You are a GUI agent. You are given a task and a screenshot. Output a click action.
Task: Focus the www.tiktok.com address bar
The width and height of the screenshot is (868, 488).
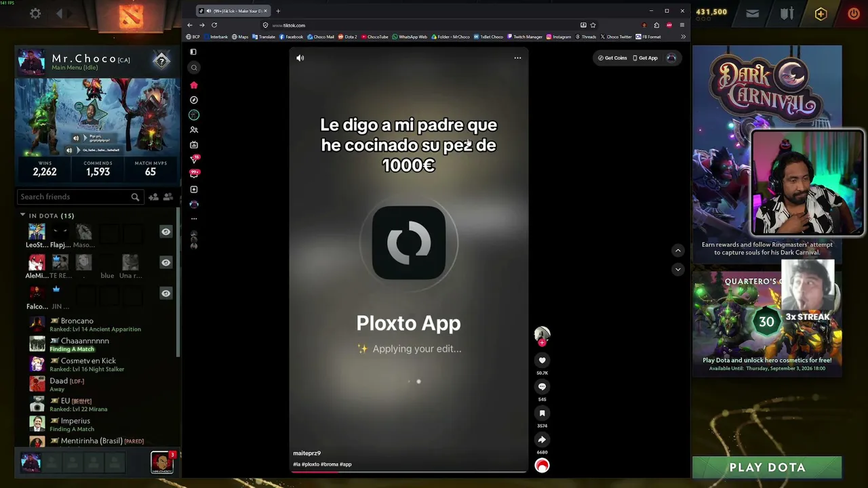click(x=420, y=25)
